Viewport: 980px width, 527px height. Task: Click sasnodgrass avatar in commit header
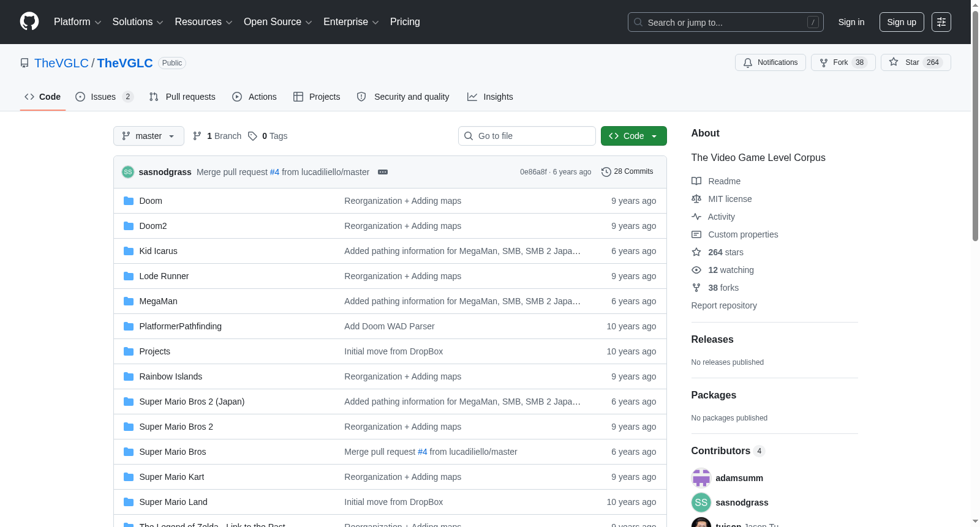pos(128,172)
